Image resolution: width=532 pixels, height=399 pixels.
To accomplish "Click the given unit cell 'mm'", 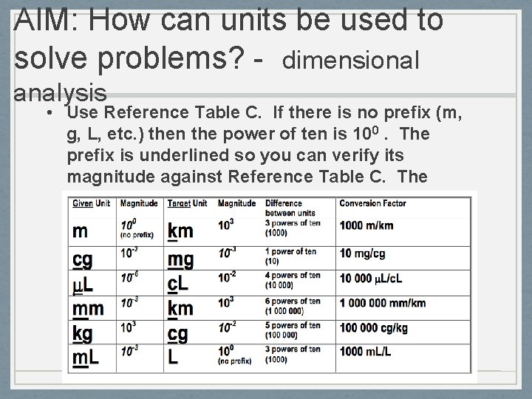I will 88,309.
